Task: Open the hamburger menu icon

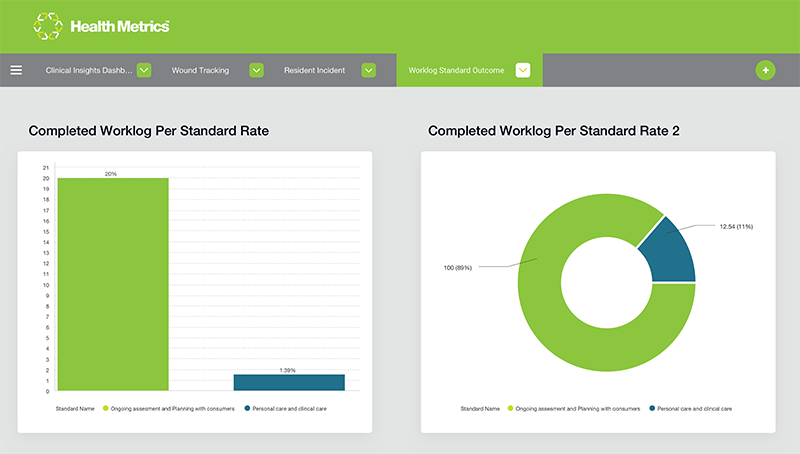Action: [16, 70]
